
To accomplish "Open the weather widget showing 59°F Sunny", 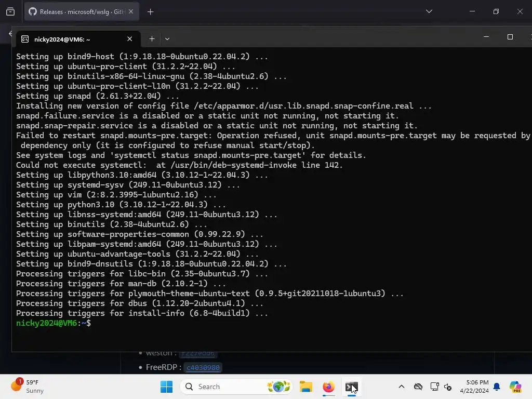I will 27,387.
